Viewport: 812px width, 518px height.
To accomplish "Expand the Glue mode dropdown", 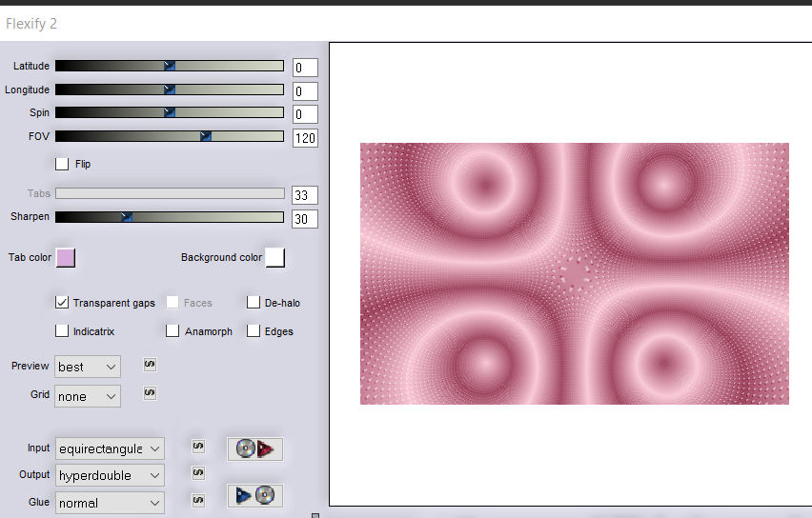I will tap(110, 503).
